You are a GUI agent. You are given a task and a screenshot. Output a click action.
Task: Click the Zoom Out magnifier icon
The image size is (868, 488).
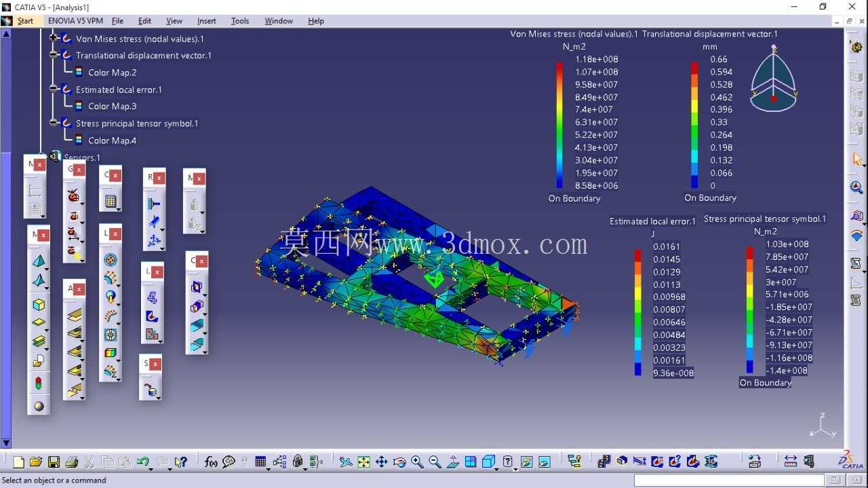pyautogui.click(x=435, y=462)
